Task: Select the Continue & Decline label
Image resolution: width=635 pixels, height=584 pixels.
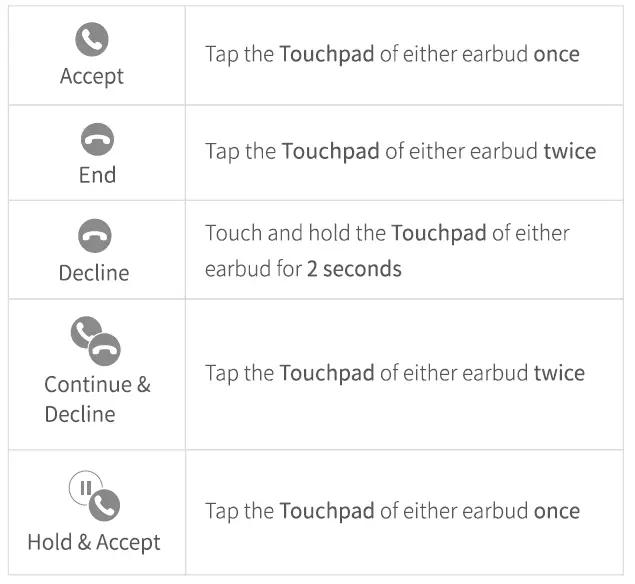Action: [97, 399]
